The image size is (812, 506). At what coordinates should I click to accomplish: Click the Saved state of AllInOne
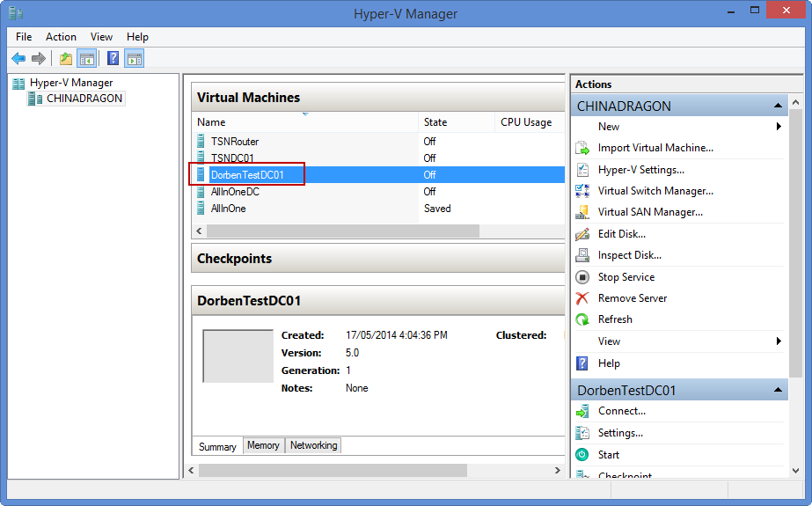coord(437,209)
